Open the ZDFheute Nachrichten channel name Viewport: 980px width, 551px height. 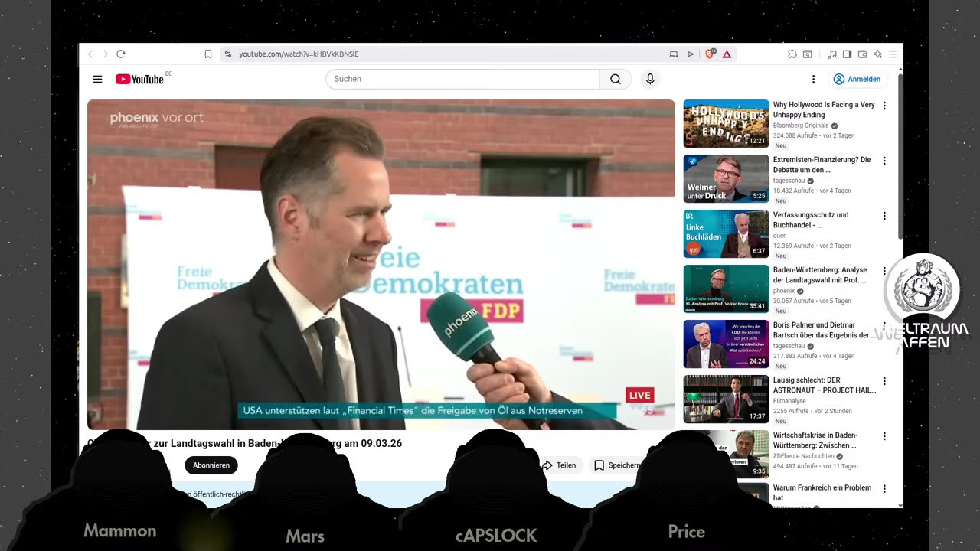pos(802,456)
